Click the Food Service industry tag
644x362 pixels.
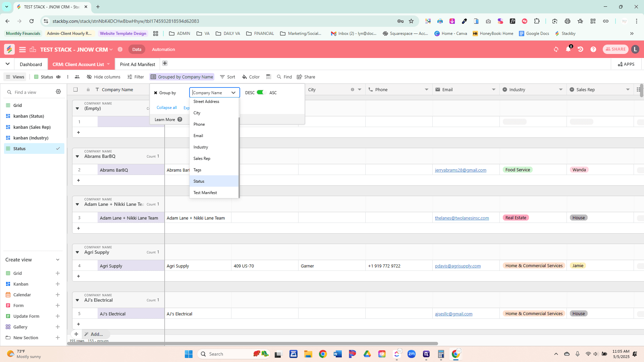(518, 170)
